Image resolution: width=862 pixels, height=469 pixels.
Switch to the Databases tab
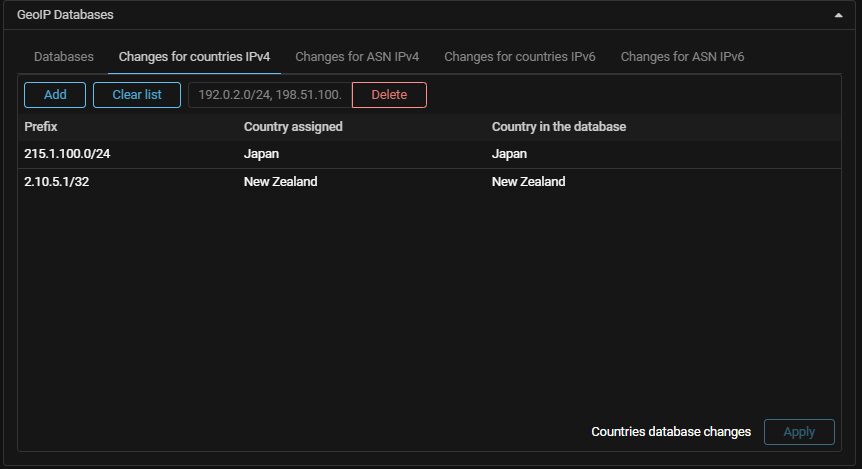click(64, 57)
